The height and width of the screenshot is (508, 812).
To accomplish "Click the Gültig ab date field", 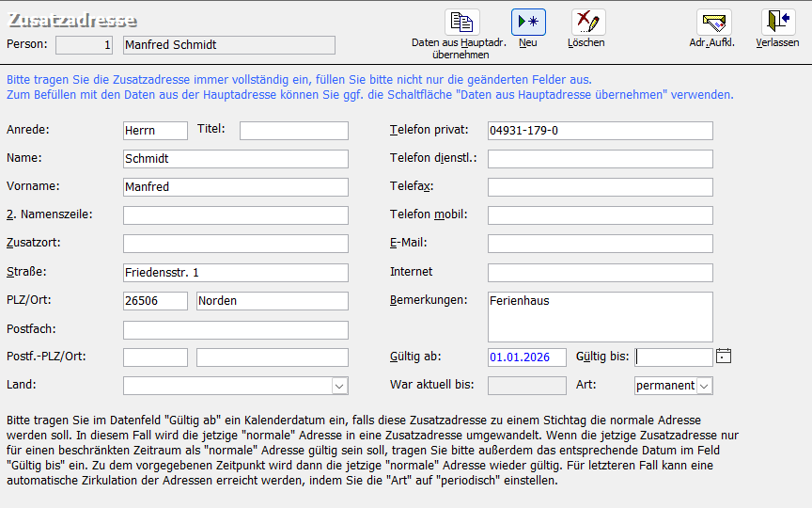I will [526, 357].
